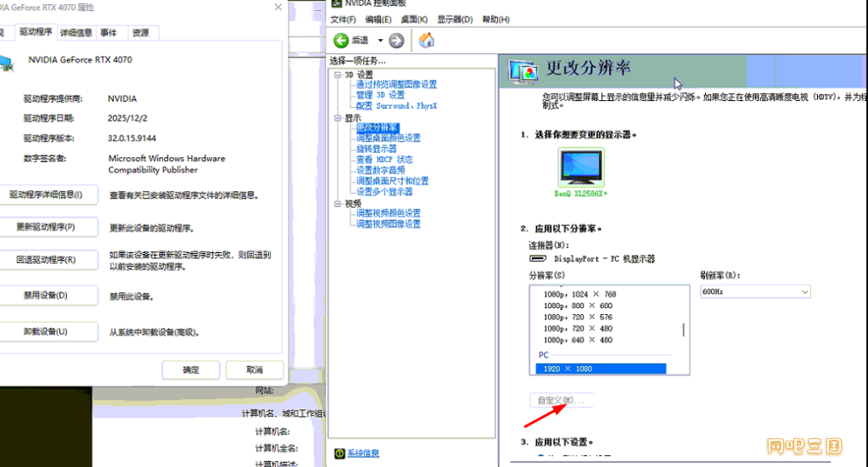Click driver version 32.0.15.9144 text
The width and height of the screenshot is (868, 467).
point(132,138)
